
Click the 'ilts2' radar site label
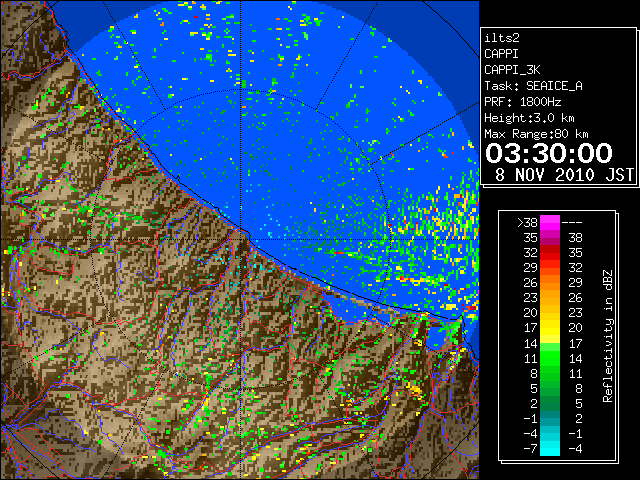tap(502, 38)
